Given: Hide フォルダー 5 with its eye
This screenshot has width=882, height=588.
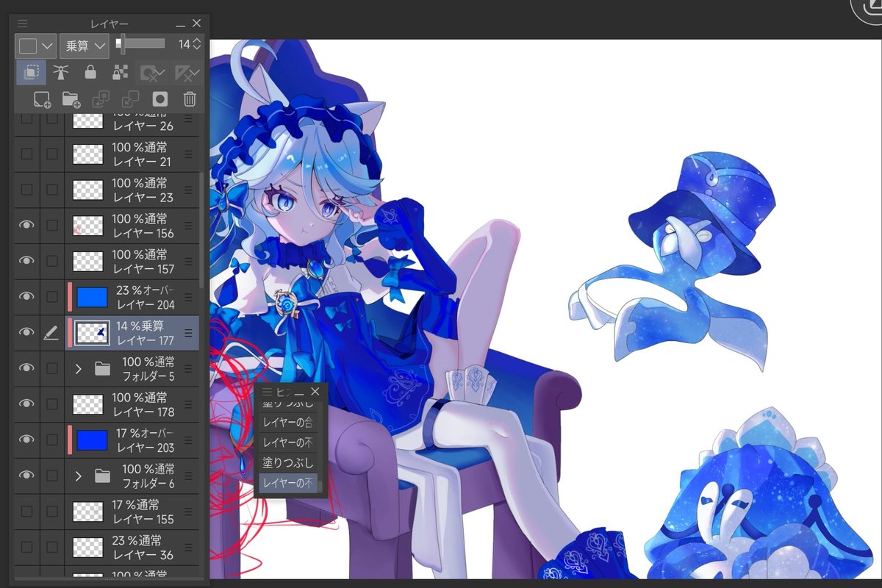Looking at the screenshot, I should click(x=26, y=369).
